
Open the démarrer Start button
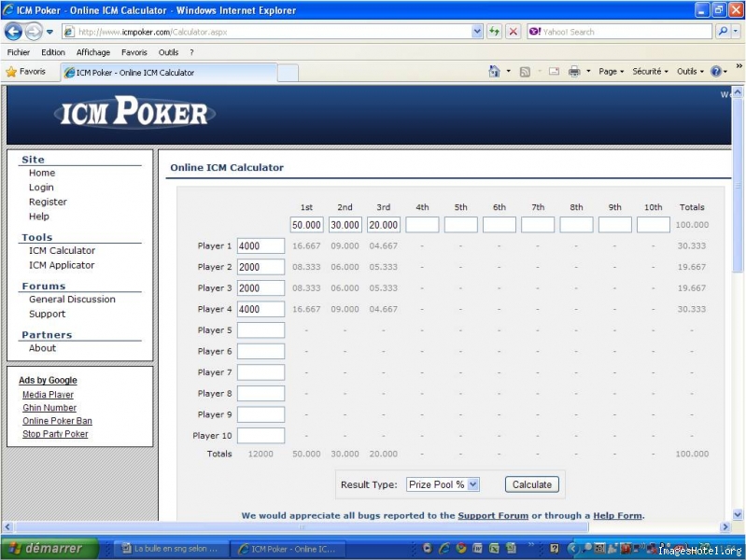[49, 549]
